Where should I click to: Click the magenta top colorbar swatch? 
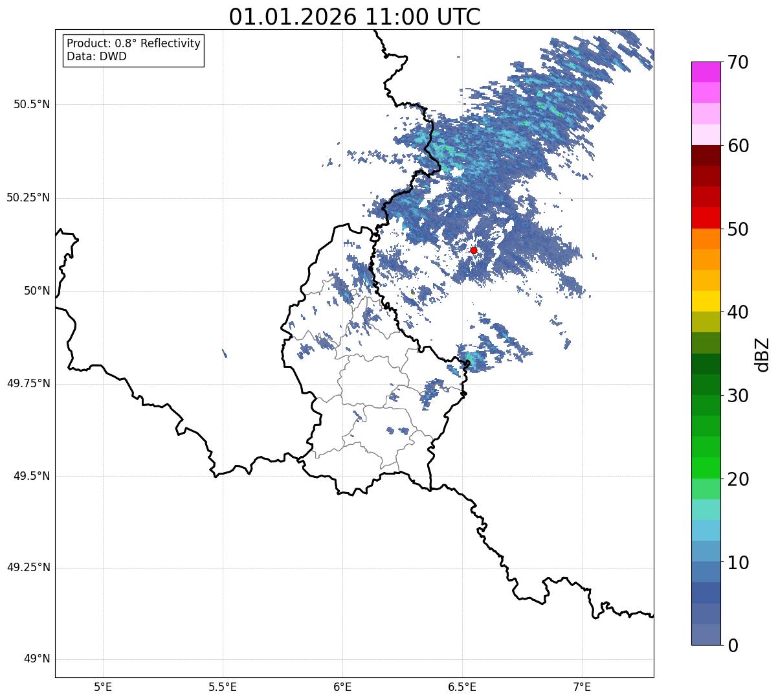click(x=706, y=73)
